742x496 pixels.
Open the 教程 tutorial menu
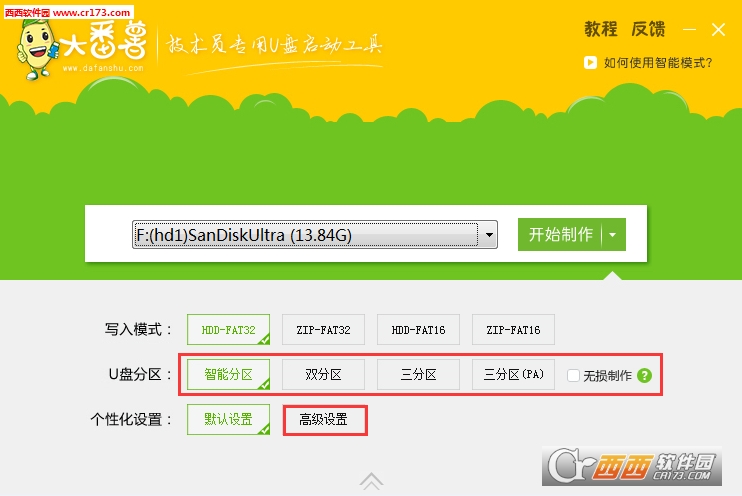tap(601, 29)
